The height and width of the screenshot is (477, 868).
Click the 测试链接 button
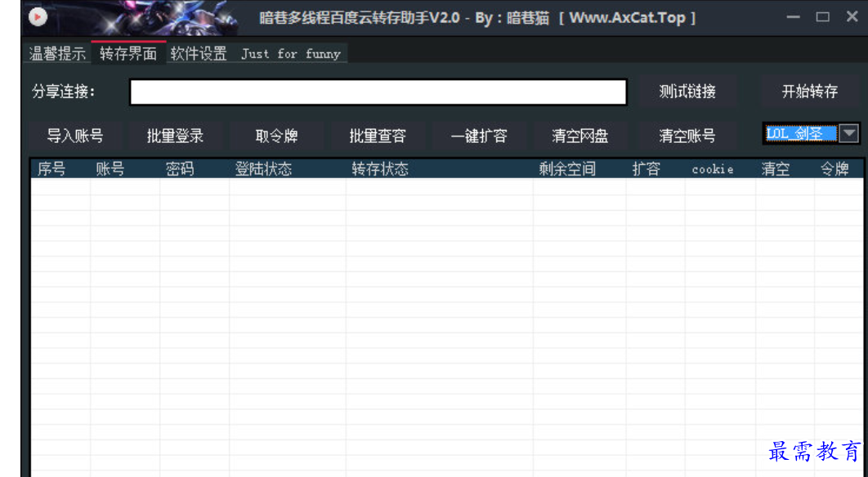pyautogui.click(x=687, y=91)
